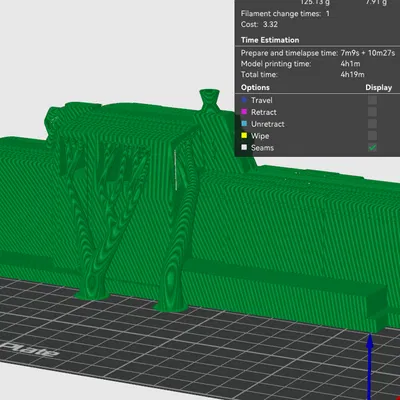Click the Prepare and timelapse time row
This screenshot has height=400, width=400.
[x=318, y=53]
